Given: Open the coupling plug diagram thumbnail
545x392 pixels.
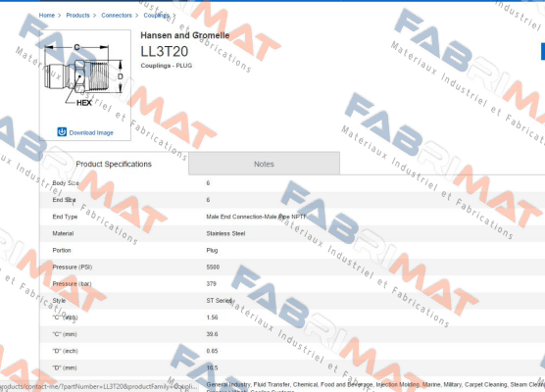Looking at the screenshot, I should [83, 74].
